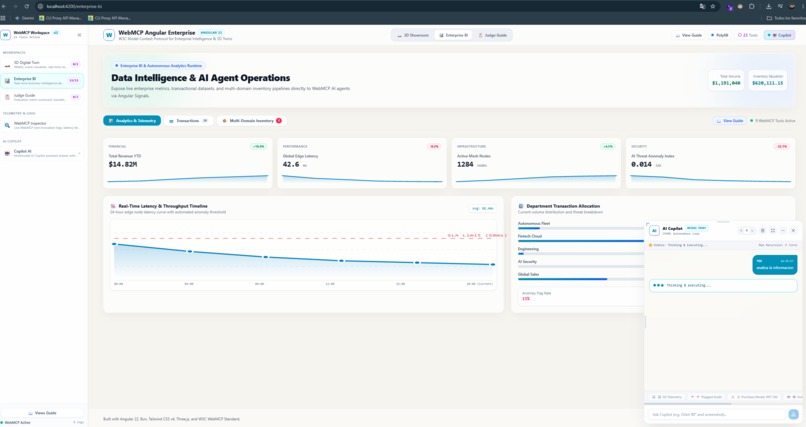Click the Total Volume stat card
The width and height of the screenshot is (806, 427).
coord(726,80)
